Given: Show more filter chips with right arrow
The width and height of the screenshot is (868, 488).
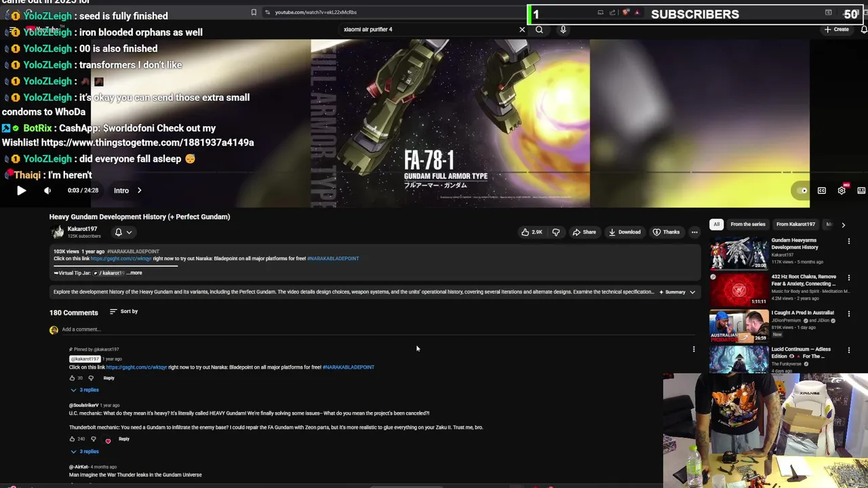Looking at the screenshot, I should 843,224.
